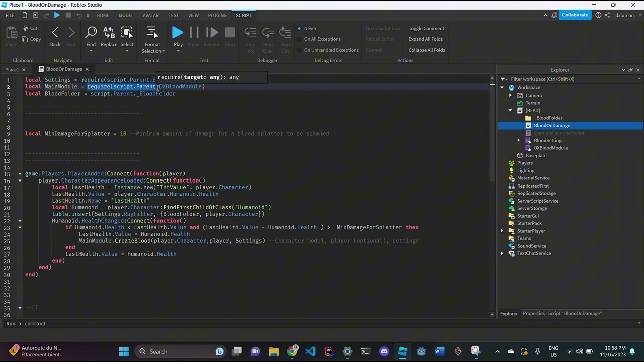The height and width of the screenshot is (362, 644).
Task: Open Discord from the taskbar
Action: (384, 351)
